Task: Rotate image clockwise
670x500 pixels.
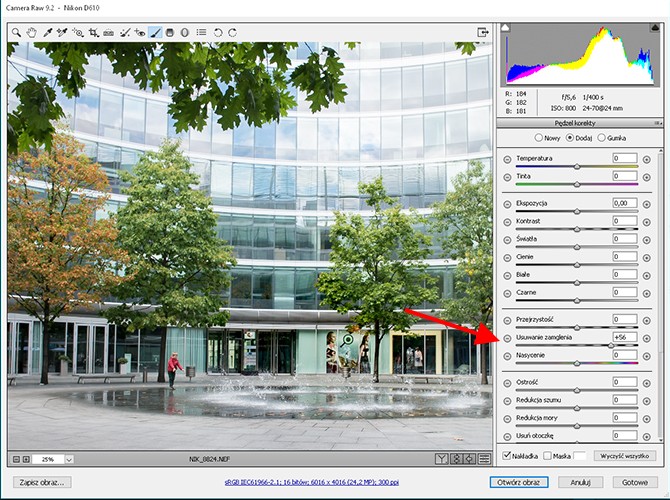Action: (233, 32)
